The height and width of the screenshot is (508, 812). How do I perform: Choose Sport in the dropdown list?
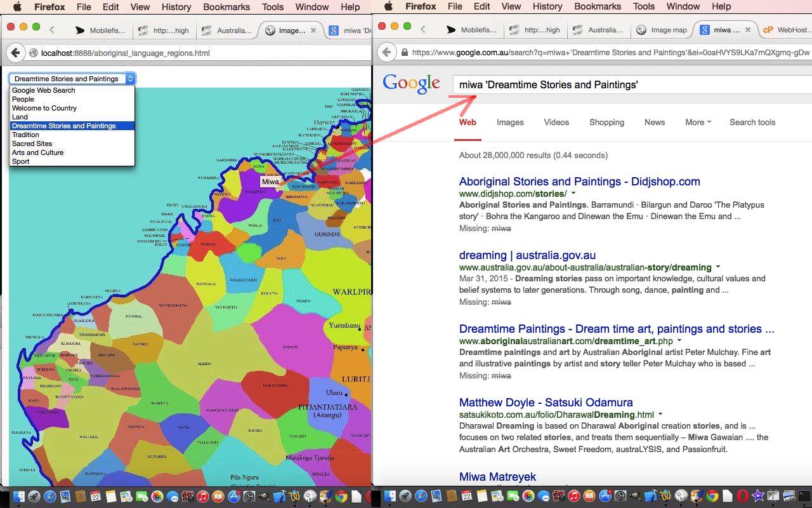(x=72, y=161)
